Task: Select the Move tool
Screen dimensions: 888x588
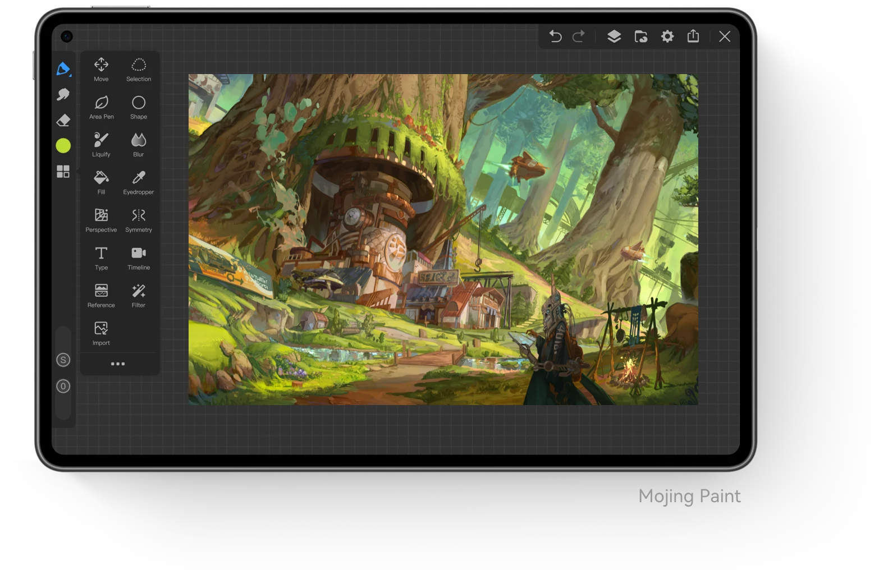Action: tap(101, 70)
